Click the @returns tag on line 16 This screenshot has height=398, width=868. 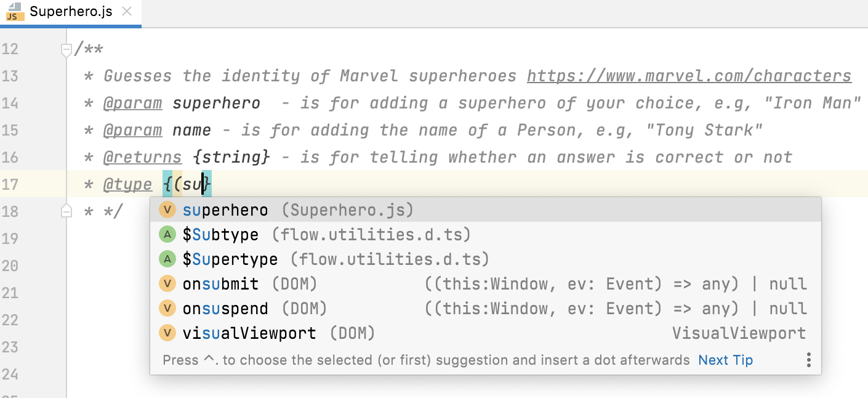coord(143,157)
